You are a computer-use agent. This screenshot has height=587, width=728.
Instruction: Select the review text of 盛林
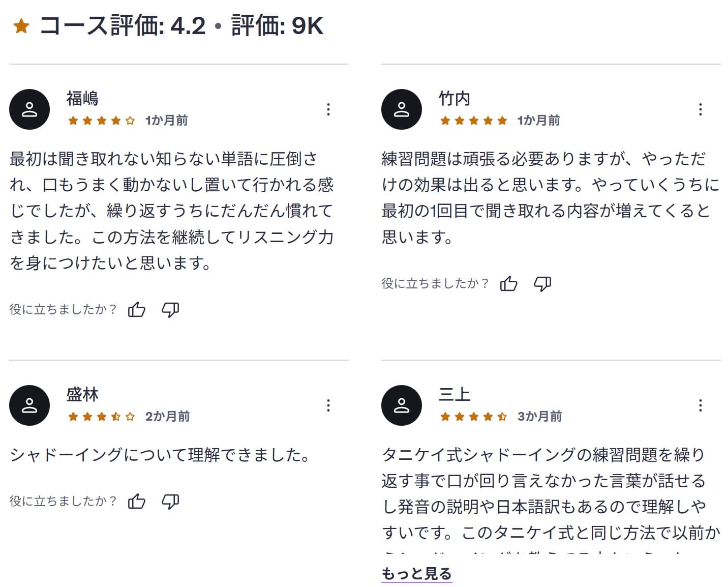[x=159, y=455]
